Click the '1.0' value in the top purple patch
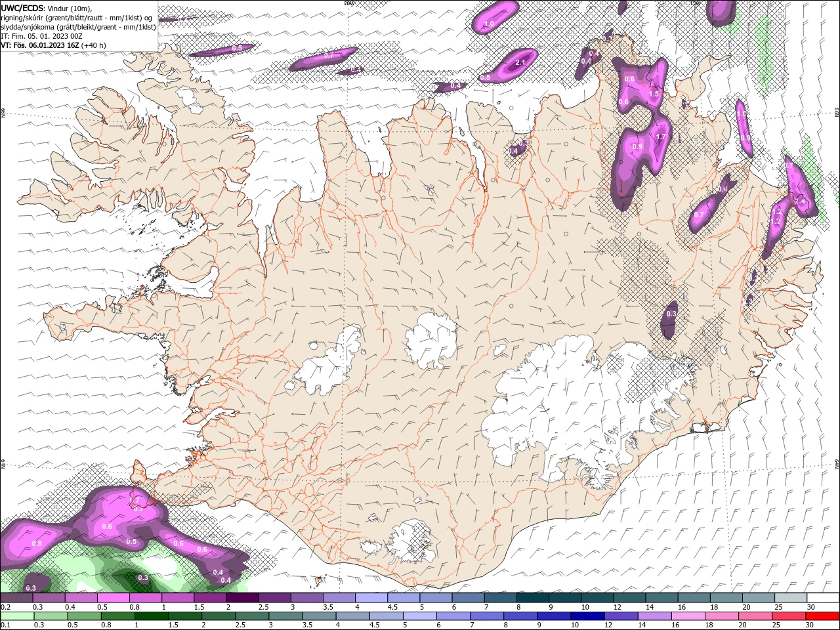Screen dimensions: 840x630 [488, 24]
